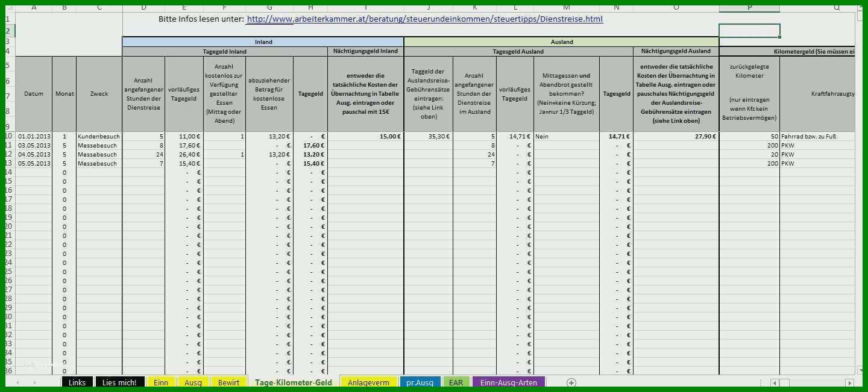The width and height of the screenshot is (868, 392).
Task: Click 'Messebesuch' in the 03.05.2013 row
Action: pos(99,146)
